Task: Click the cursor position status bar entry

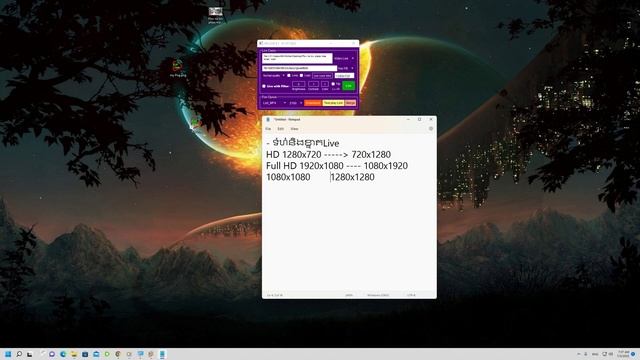Action: (x=275, y=295)
